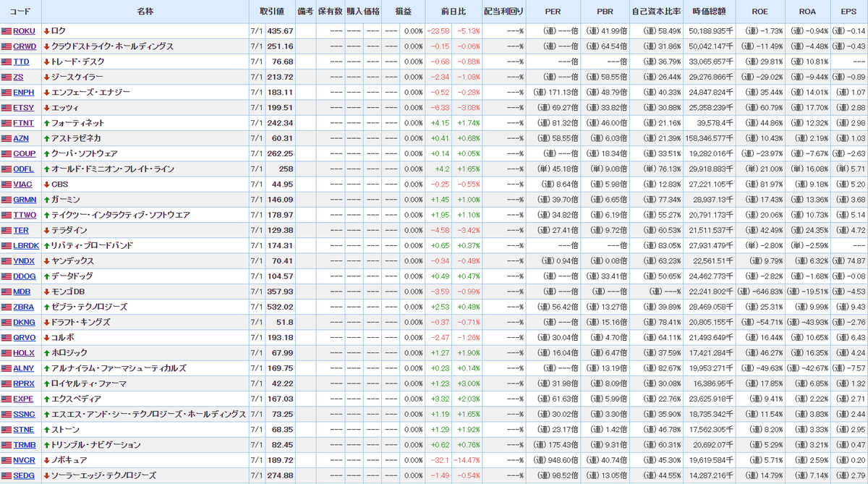The width and height of the screenshot is (868, 484).
Task: Sort by the コード column header
Action: (x=21, y=12)
